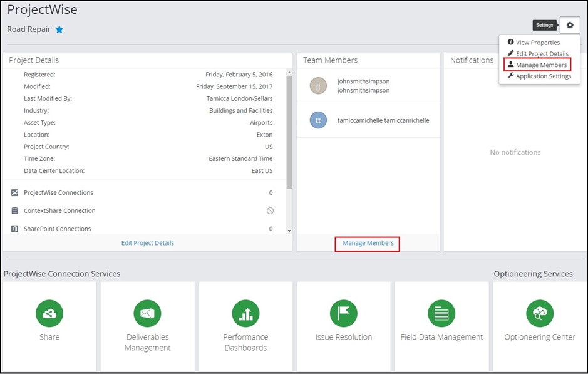Click the Edit Project Details link below details
This screenshot has height=374, width=588.
coord(147,243)
